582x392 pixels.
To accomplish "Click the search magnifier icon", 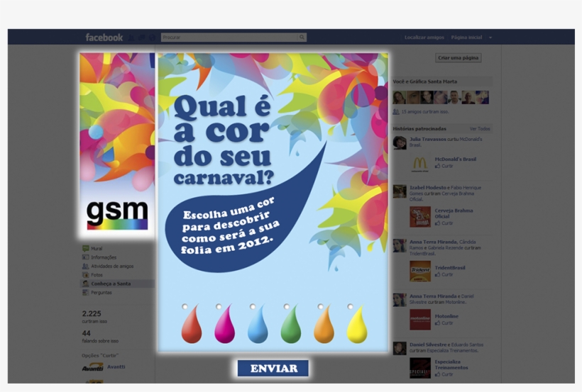I will coord(302,38).
